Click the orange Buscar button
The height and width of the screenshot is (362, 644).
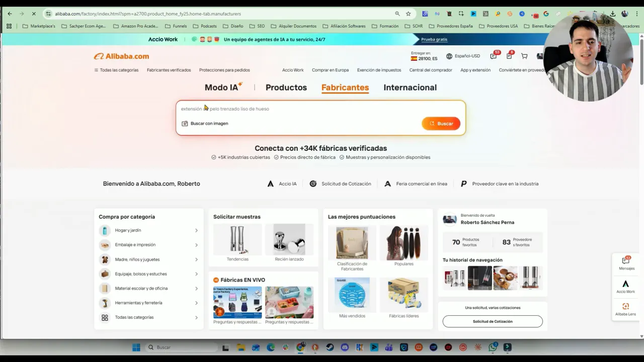[x=441, y=123]
